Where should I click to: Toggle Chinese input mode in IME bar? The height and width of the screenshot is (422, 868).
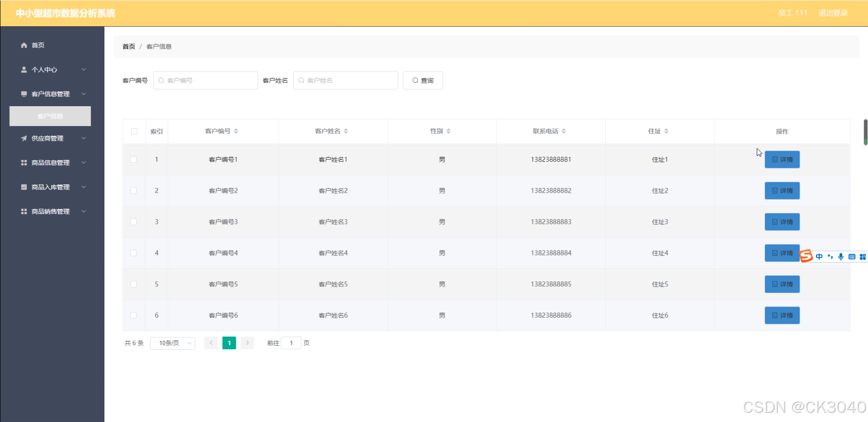click(x=819, y=257)
